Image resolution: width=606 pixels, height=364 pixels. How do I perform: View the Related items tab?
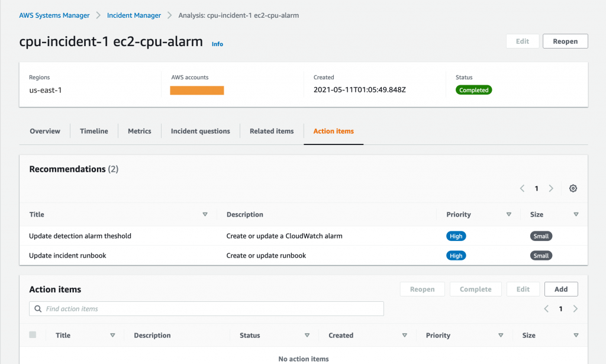click(x=271, y=131)
